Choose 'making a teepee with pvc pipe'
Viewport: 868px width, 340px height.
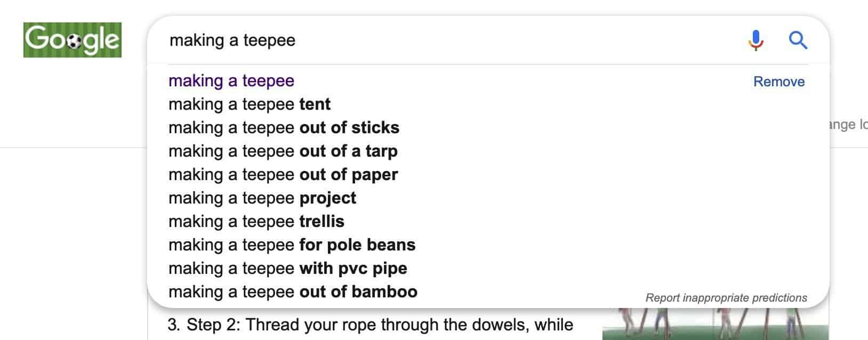click(287, 268)
